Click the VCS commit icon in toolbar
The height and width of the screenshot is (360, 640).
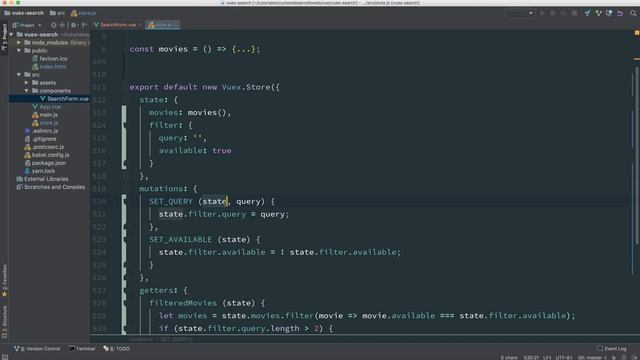[598, 13]
